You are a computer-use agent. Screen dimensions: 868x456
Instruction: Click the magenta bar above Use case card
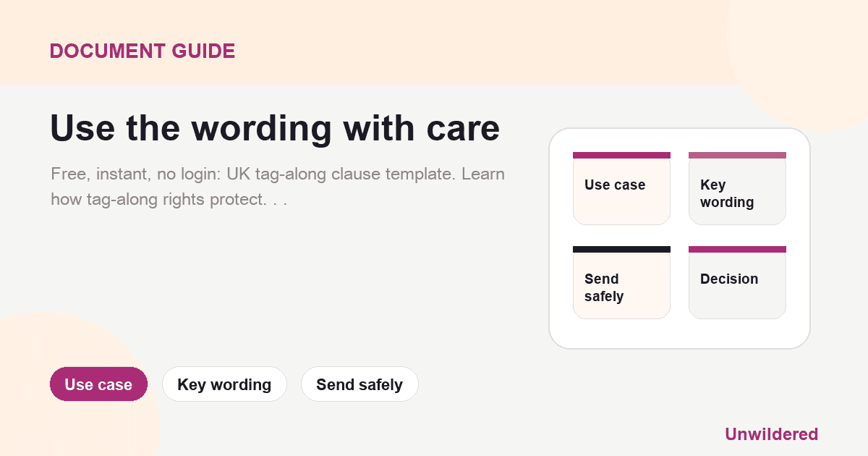point(621,155)
